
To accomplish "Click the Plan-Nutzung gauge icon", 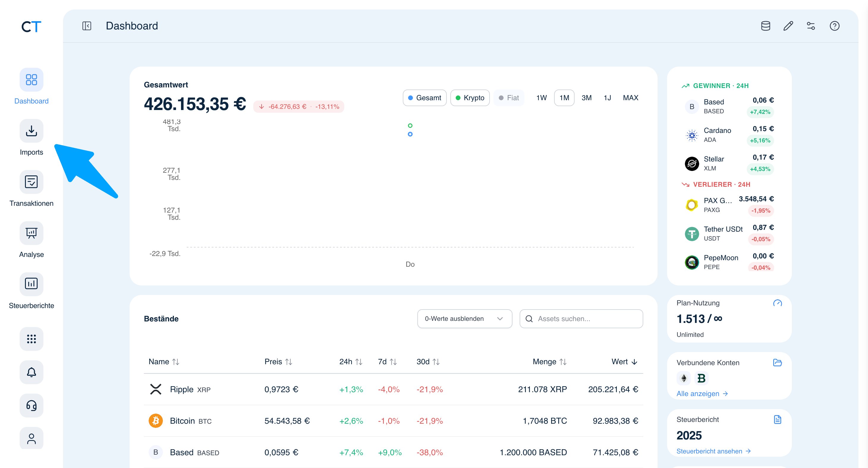I will coord(777,303).
